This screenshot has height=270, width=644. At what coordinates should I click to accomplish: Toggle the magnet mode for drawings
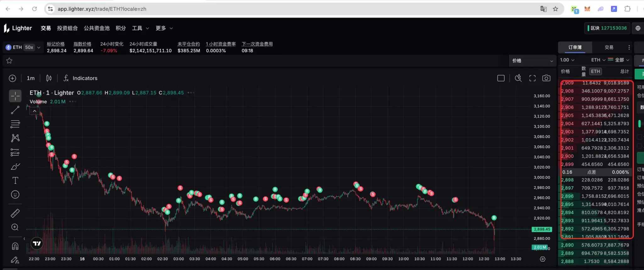tap(15, 246)
